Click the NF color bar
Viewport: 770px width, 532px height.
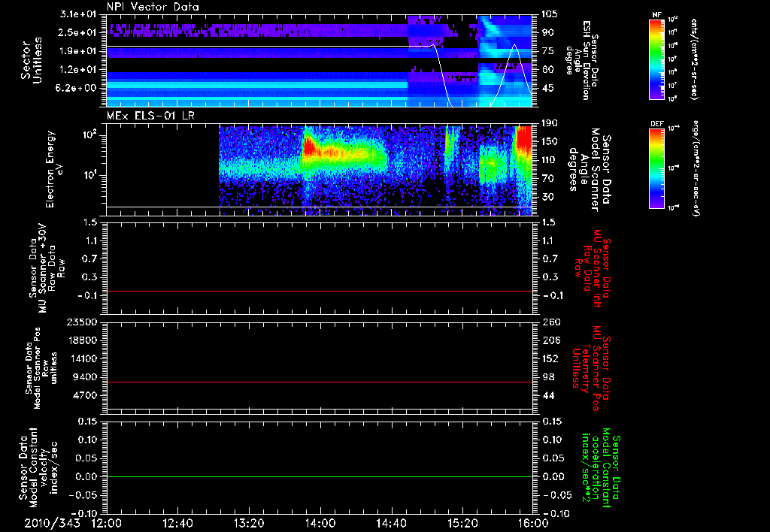pos(657,59)
